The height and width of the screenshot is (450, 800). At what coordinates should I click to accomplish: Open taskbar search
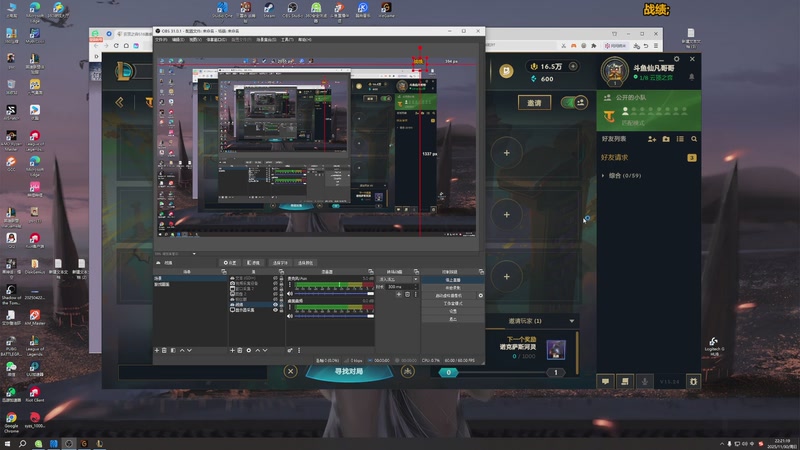pos(22,444)
